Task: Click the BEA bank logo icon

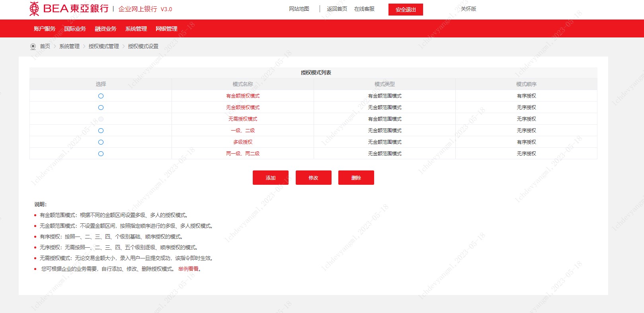Action: click(35, 9)
